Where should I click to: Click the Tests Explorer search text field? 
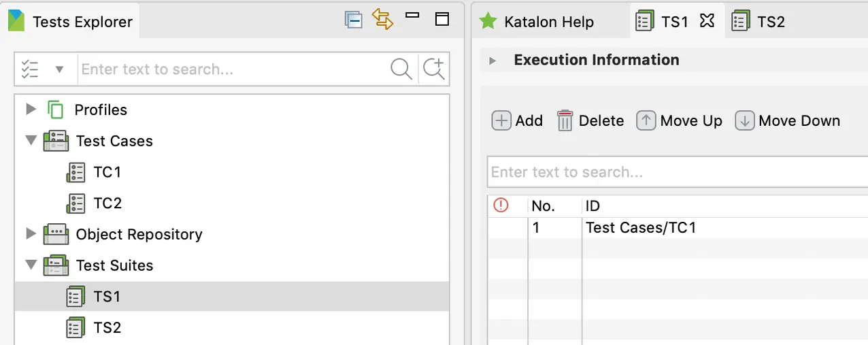[x=231, y=69]
